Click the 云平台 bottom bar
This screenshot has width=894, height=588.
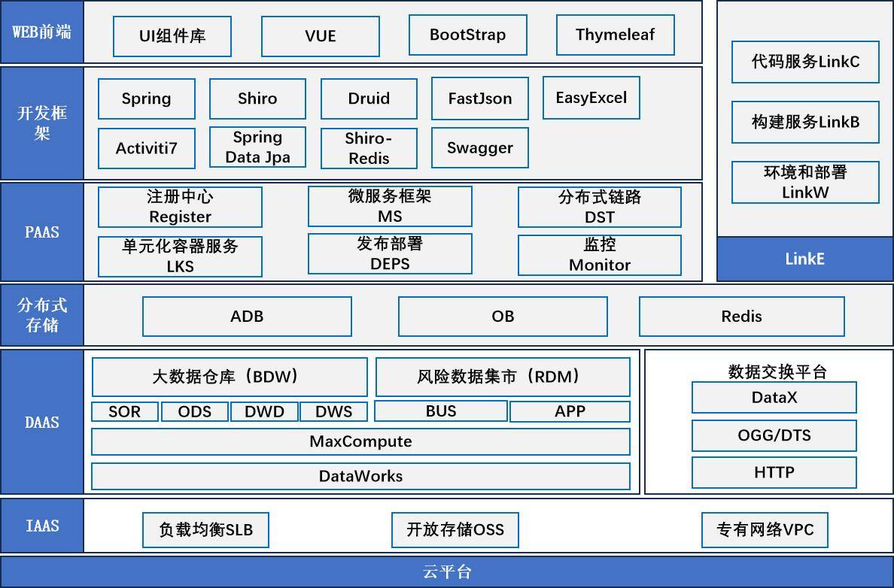pyautogui.click(x=447, y=571)
